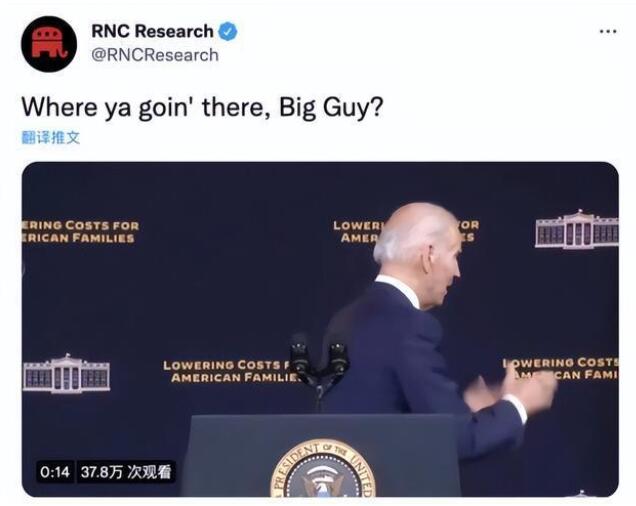Click the White House logo at video's lower left

(x=67, y=373)
